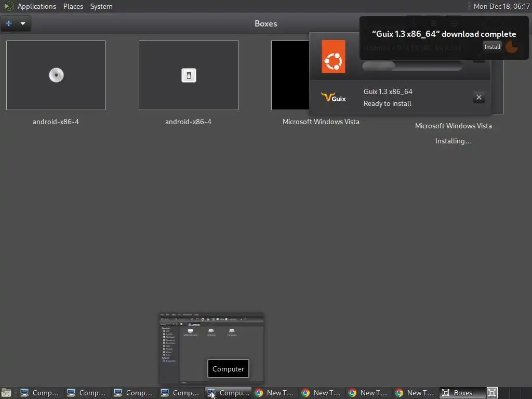
Task: Open the dropdown arrow beside the plus icon
Action: click(23, 23)
